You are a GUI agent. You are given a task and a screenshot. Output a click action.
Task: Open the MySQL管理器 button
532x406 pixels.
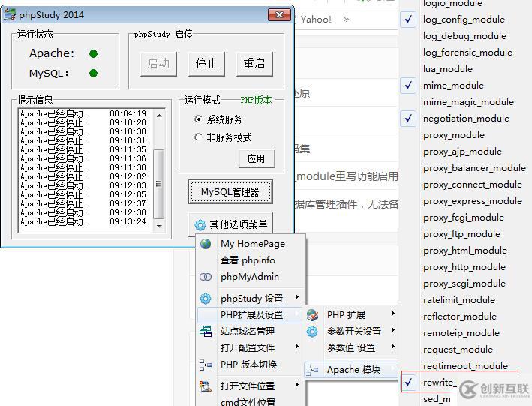230,192
